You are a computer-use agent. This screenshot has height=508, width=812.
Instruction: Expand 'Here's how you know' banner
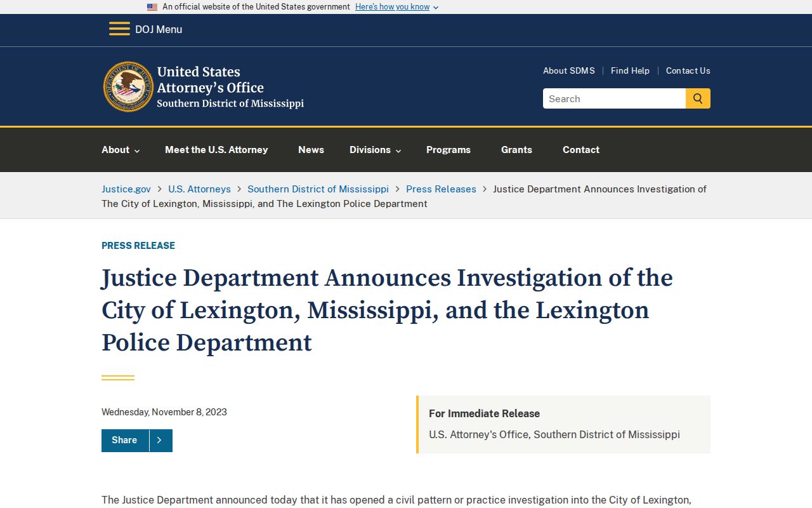click(396, 7)
